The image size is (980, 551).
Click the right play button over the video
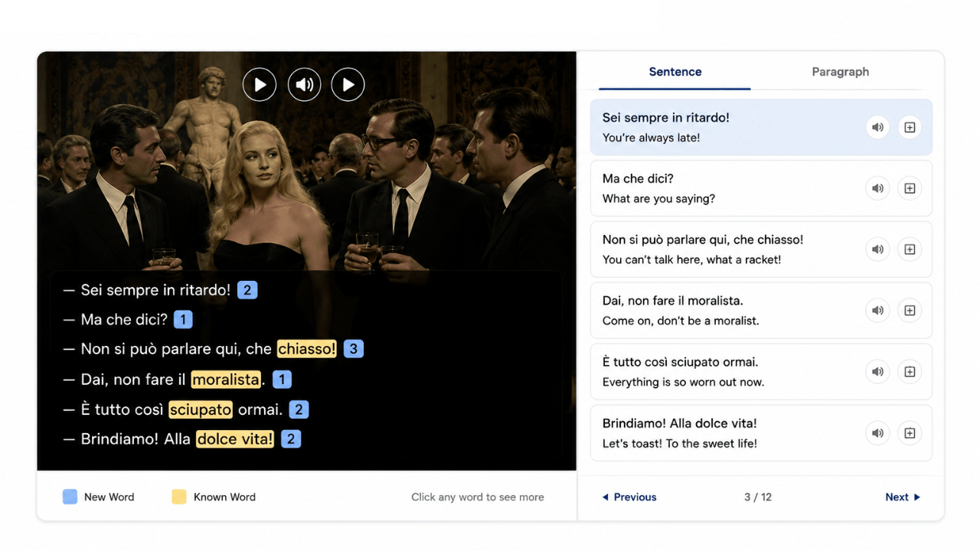point(348,84)
